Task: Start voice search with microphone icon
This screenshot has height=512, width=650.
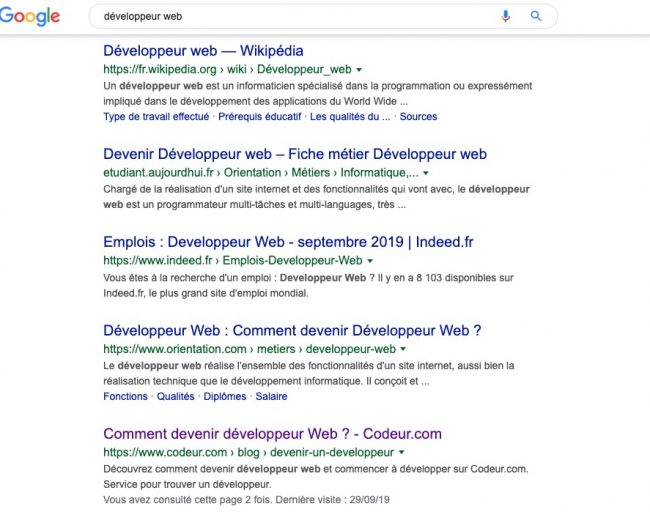Action: (x=506, y=16)
